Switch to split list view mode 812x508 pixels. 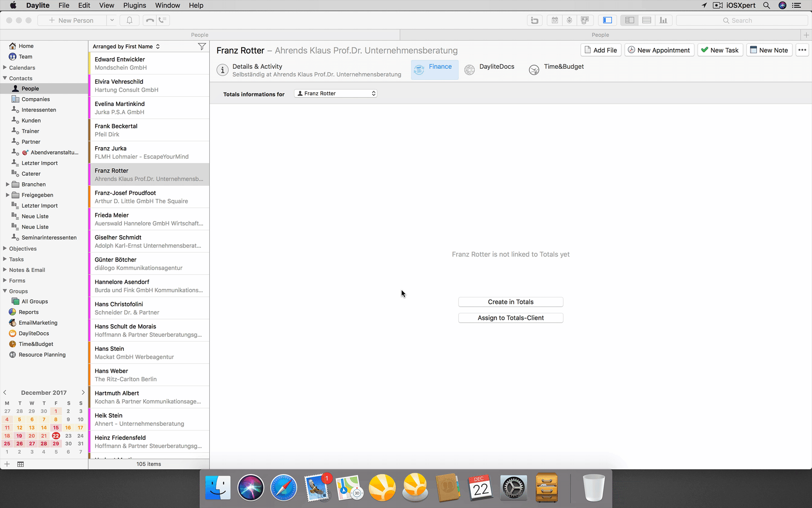pyautogui.click(x=629, y=20)
